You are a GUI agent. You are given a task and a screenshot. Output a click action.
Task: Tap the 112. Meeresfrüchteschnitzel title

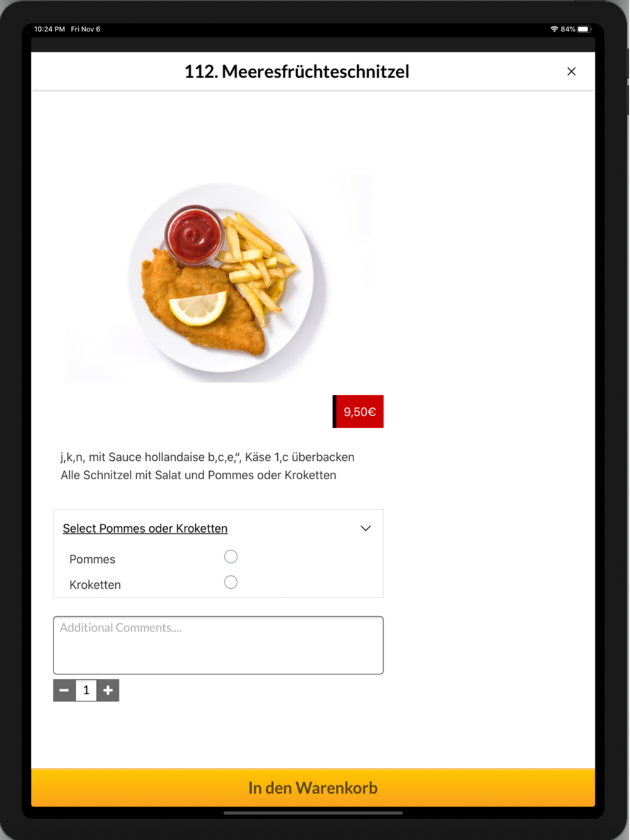[297, 72]
